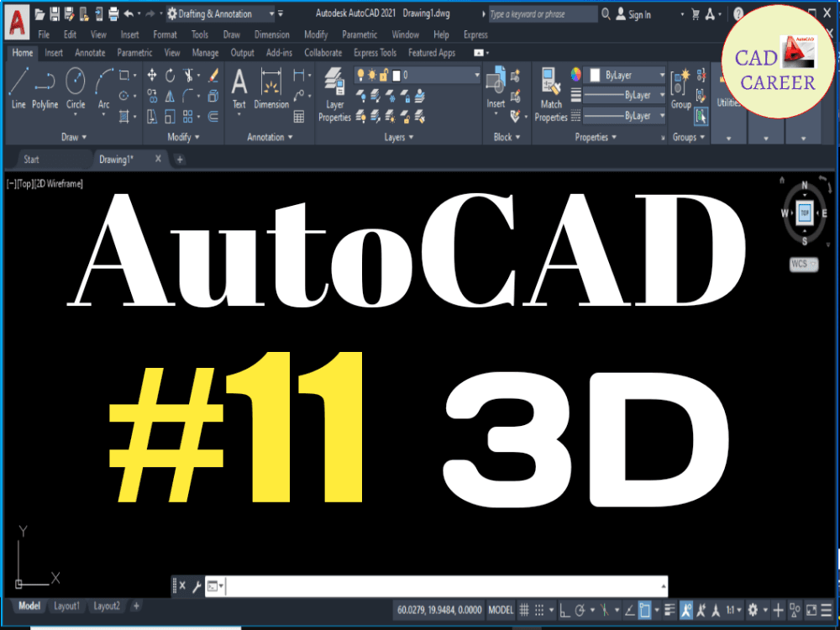The image size is (840, 630).
Task: Open the Drafting & Annotation workspace dropdown
Action: [222, 14]
